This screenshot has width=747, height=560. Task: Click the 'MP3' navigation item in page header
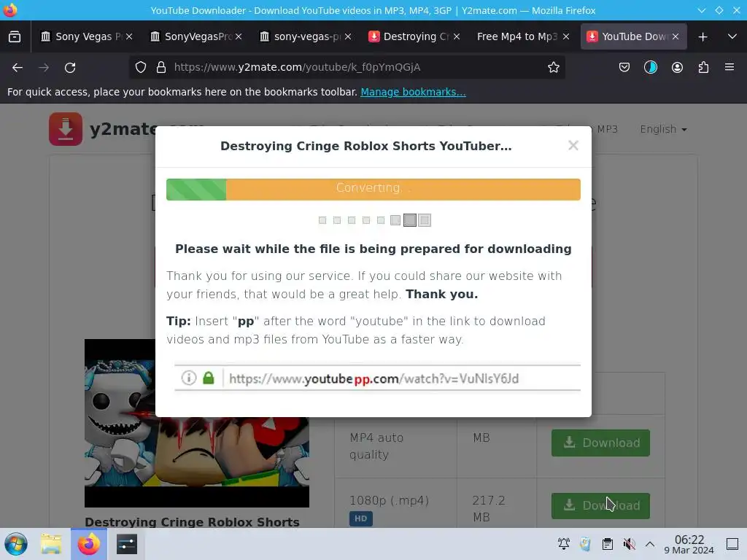[607, 129]
